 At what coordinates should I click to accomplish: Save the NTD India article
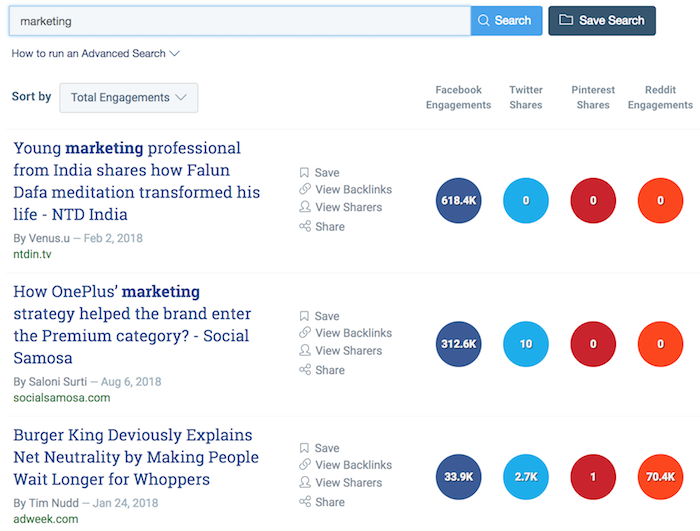pyautogui.click(x=319, y=173)
